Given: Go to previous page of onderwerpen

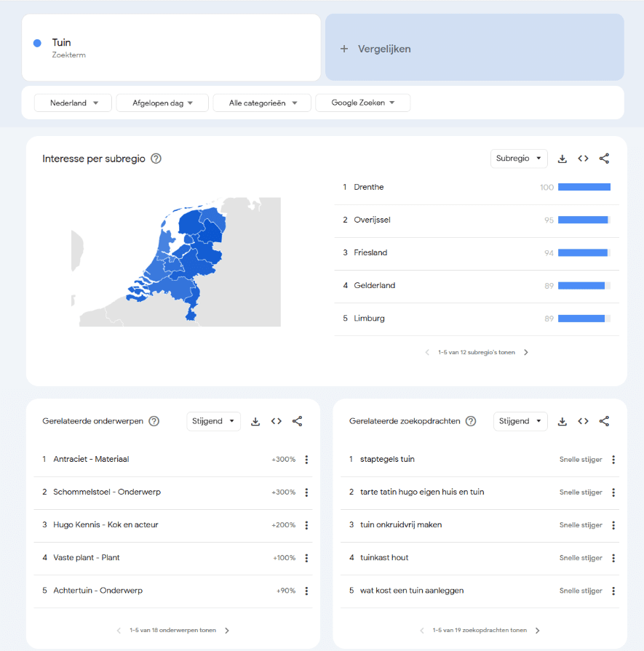Looking at the screenshot, I should coord(119,631).
